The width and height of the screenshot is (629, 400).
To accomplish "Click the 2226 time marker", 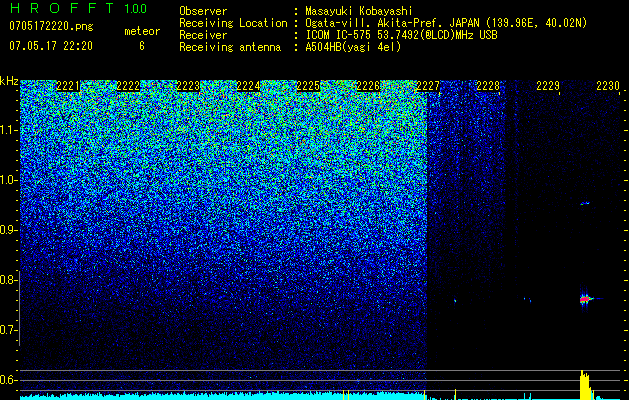I will pos(368,86).
